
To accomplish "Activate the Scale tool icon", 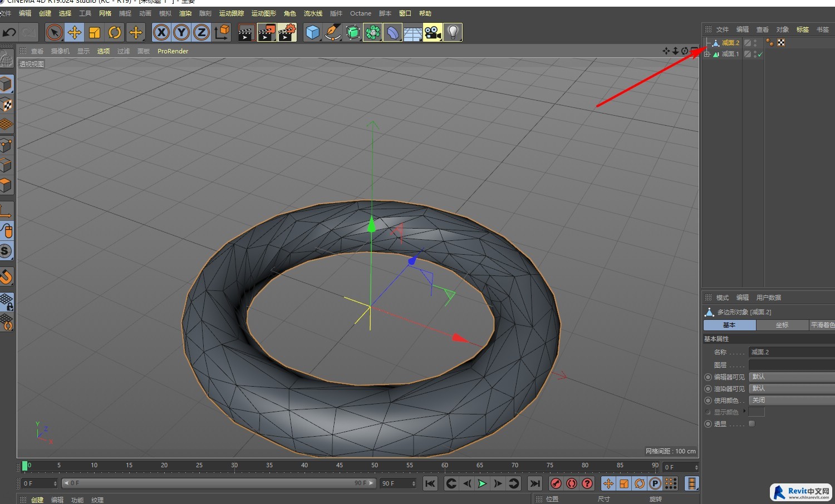I will [95, 33].
